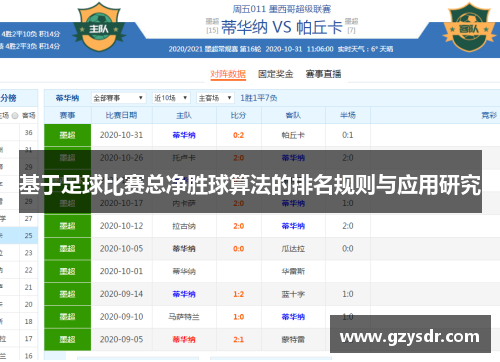This screenshot has height=362, width=500.
Task: Click the standings value 18
Action: tap(29, 322)
